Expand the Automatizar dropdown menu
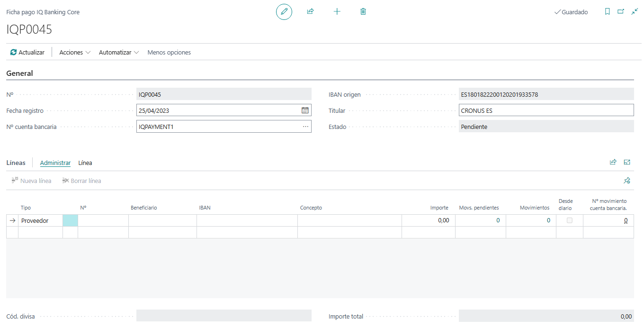Image resolution: width=644 pixels, height=329 pixels. 118,53
